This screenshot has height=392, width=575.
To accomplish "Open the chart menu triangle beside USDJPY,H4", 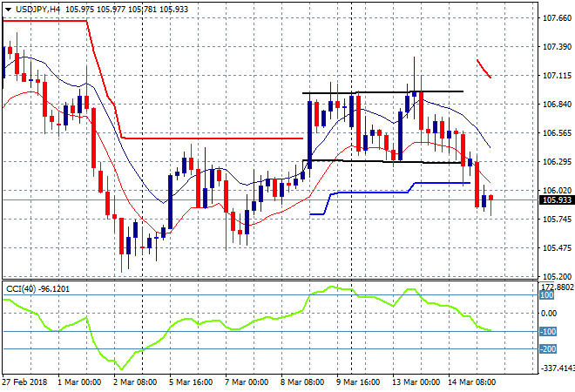I will [8, 10].
